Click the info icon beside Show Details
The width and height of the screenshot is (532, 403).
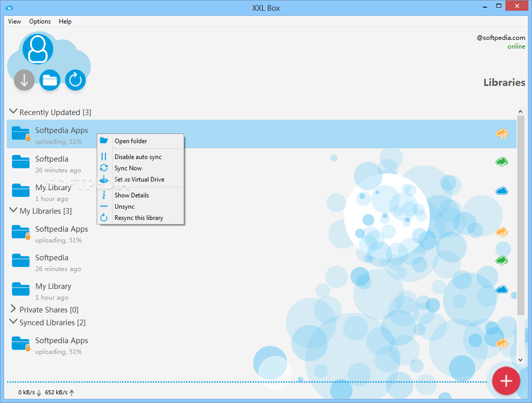[x=104, y=195]
